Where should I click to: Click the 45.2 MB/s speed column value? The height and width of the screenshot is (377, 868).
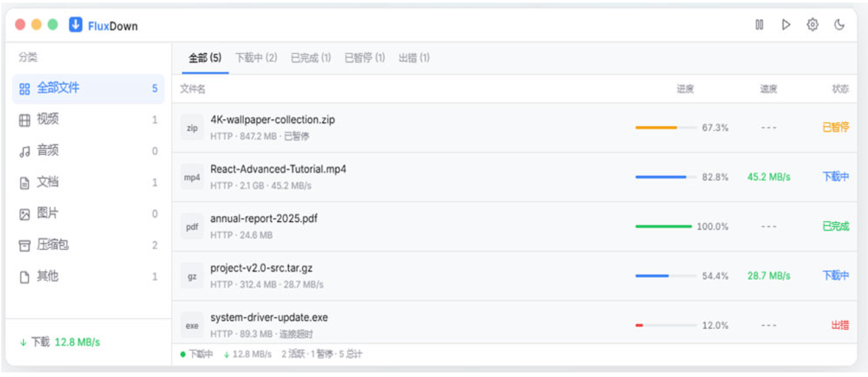768,177
